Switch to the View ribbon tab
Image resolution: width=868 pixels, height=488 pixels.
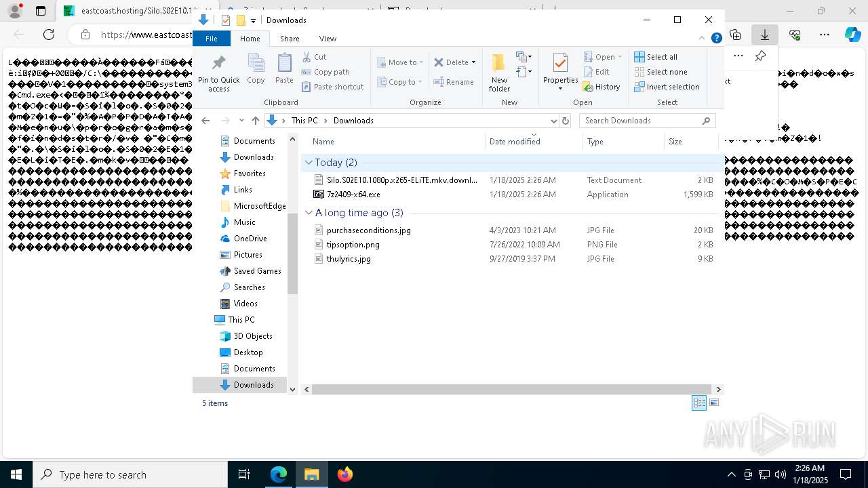tap(328, 39)
